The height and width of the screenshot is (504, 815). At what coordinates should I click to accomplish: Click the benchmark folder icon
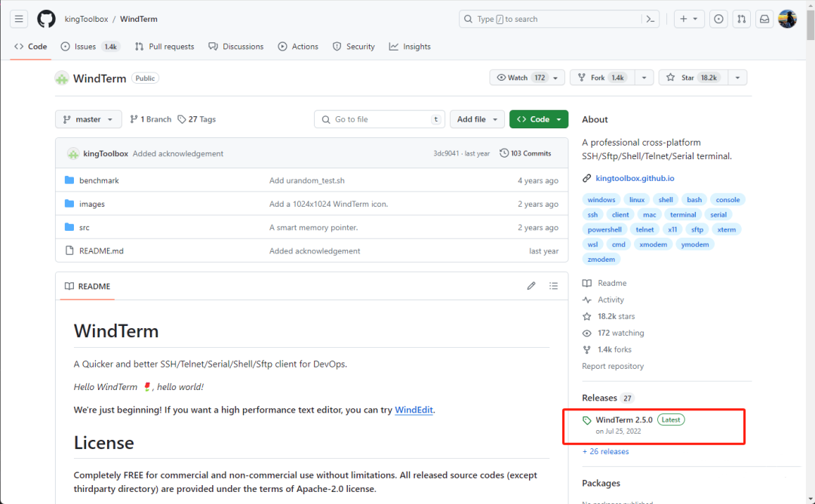69,180
